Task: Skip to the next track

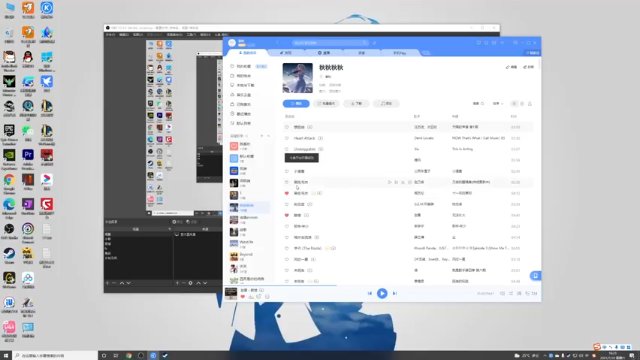Action: 395,293
